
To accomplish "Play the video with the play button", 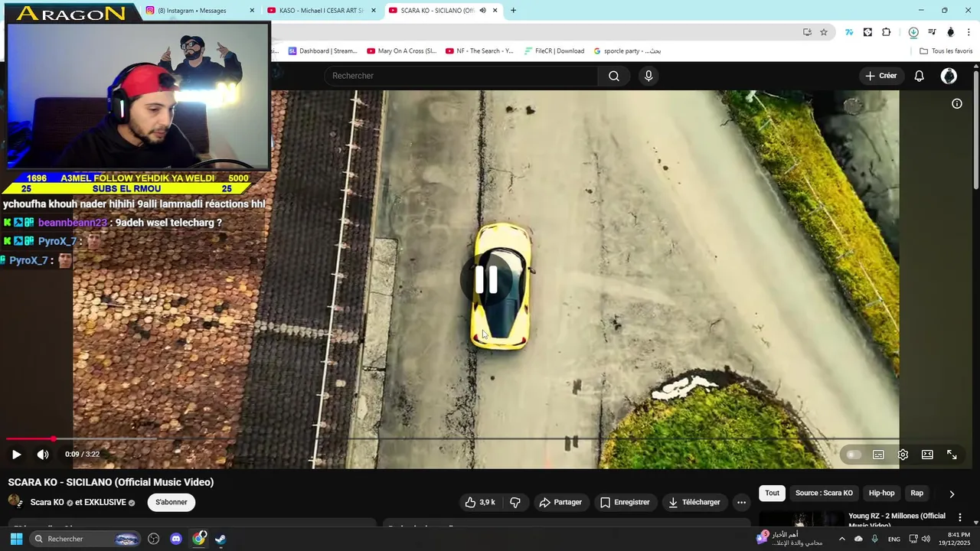I will 16,455.
